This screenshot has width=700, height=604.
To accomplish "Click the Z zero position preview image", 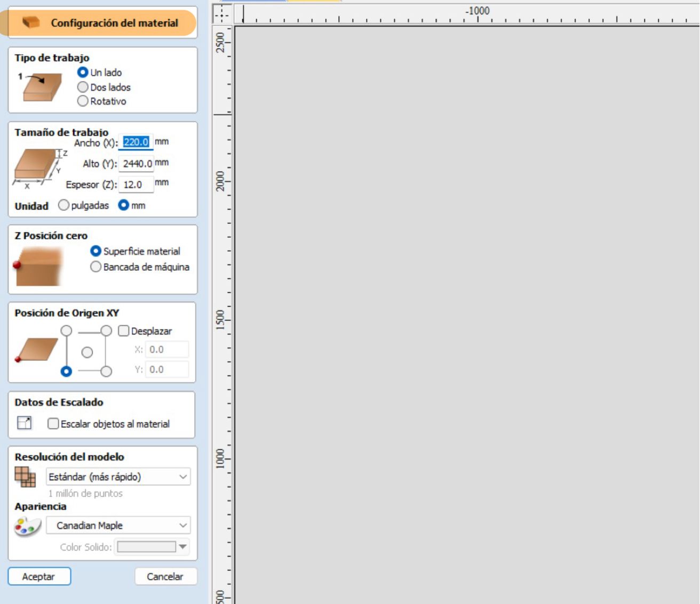I will point(38,266).
